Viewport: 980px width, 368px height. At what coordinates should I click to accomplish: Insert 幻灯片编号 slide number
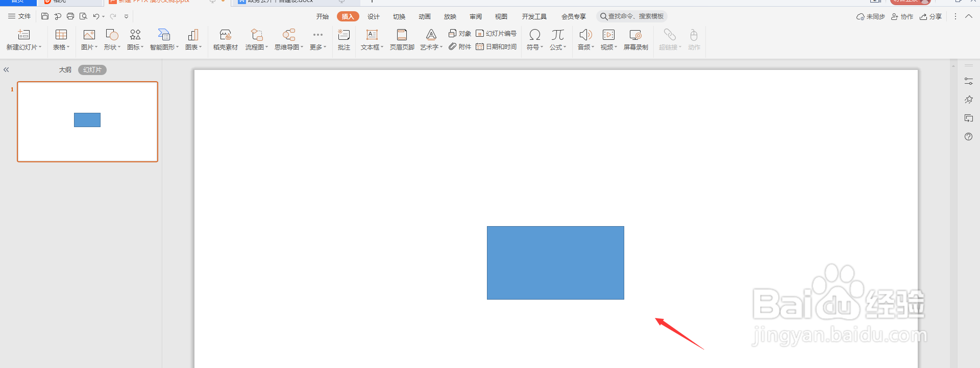click(496, 33)
